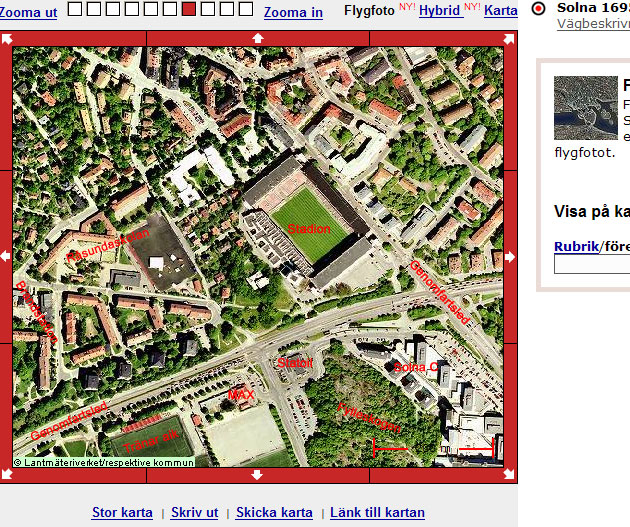
Task: Pan the map west with the left arrow
Action: point(6,256)
